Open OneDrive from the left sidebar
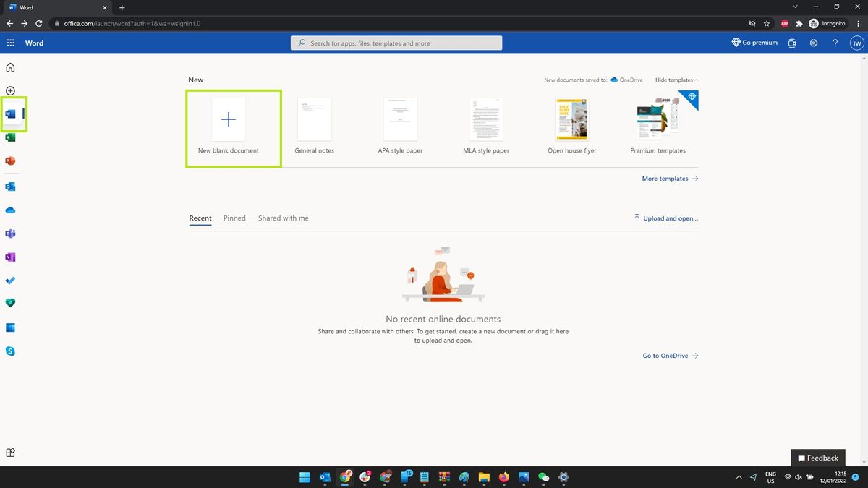 [10, 210]
